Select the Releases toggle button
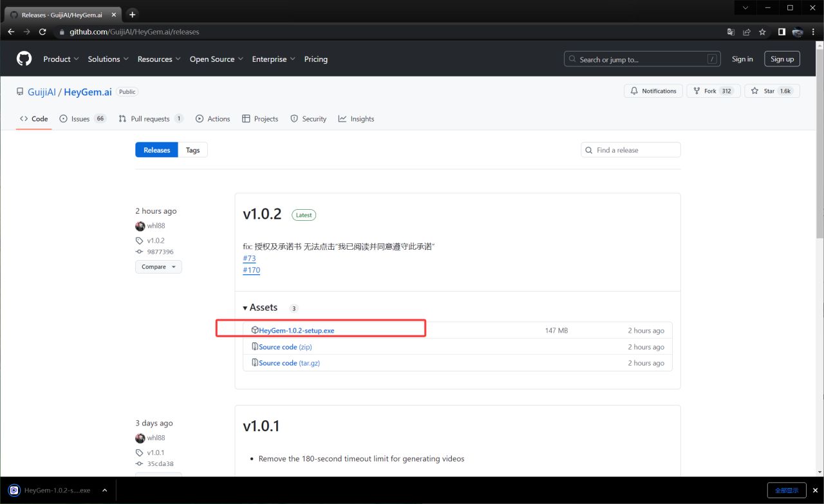This screenshot has width=824, height=504. coord(156,150)
